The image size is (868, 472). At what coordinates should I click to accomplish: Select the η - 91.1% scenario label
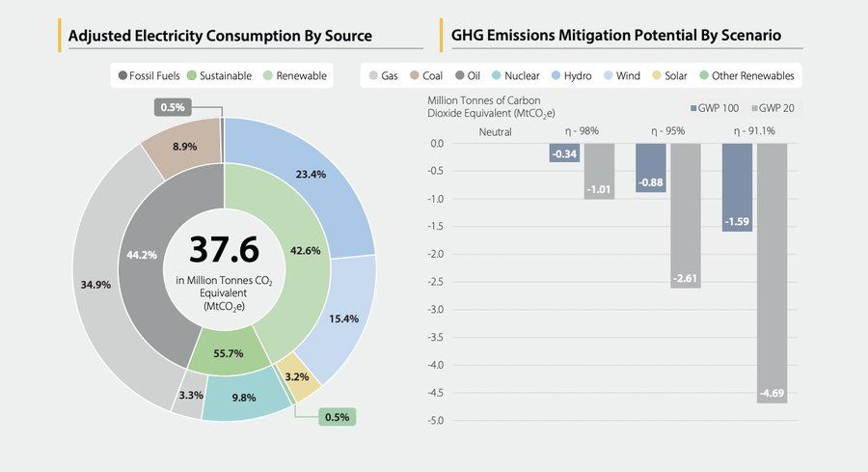coord(754,131)
